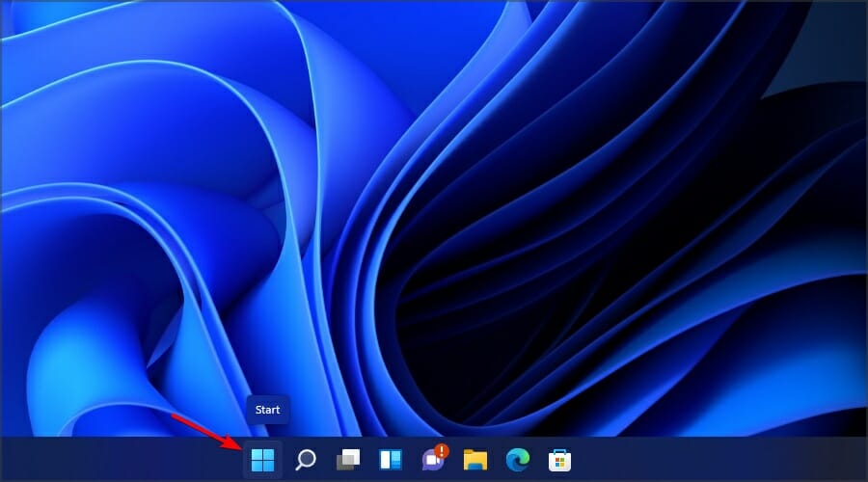Open the Widgets panel icon

tap(391, 459)
